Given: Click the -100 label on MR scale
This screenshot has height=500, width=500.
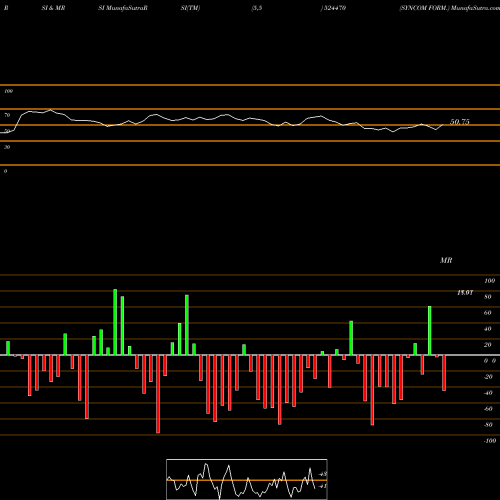Looking at the screenshot, I should [x=489, y=441].
